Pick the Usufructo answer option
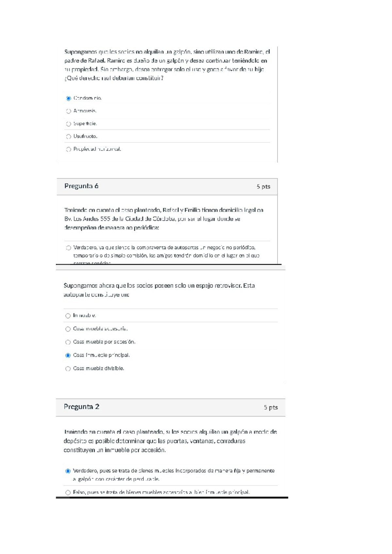 (x=69, y=137)
